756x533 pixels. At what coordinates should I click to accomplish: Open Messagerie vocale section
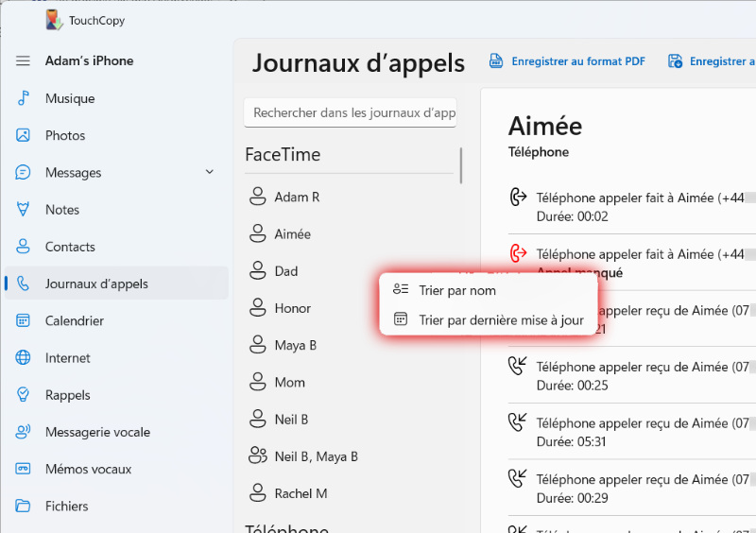click(x=97, y=432)
